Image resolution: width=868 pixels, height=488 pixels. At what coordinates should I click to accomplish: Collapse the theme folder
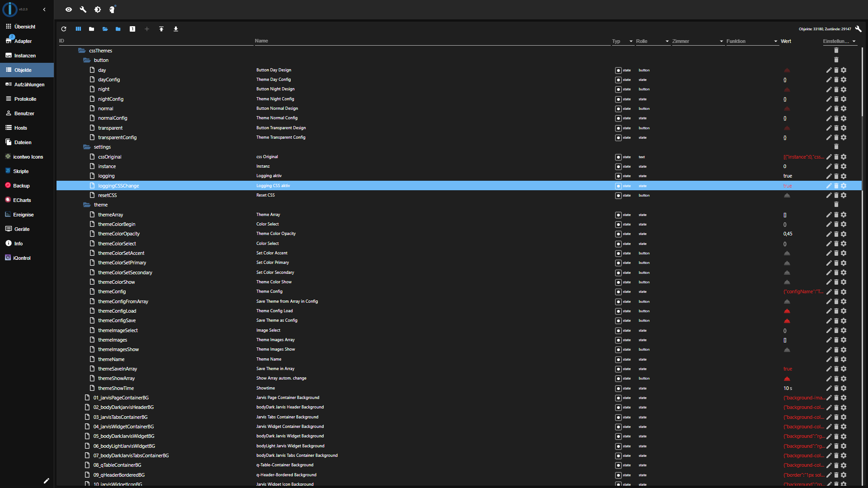tap(87, 205)
